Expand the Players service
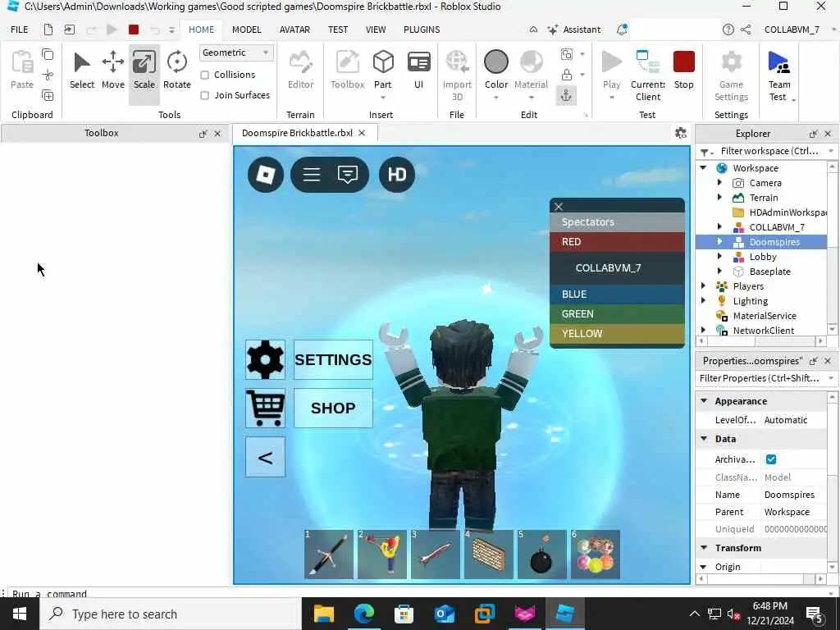Viewport: 840px width, 630px height. tap(703, 286)
